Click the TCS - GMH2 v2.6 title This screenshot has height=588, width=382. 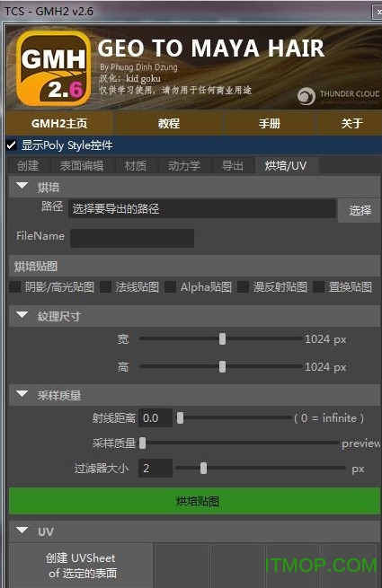pyautogui.click(x=49, y=12)
